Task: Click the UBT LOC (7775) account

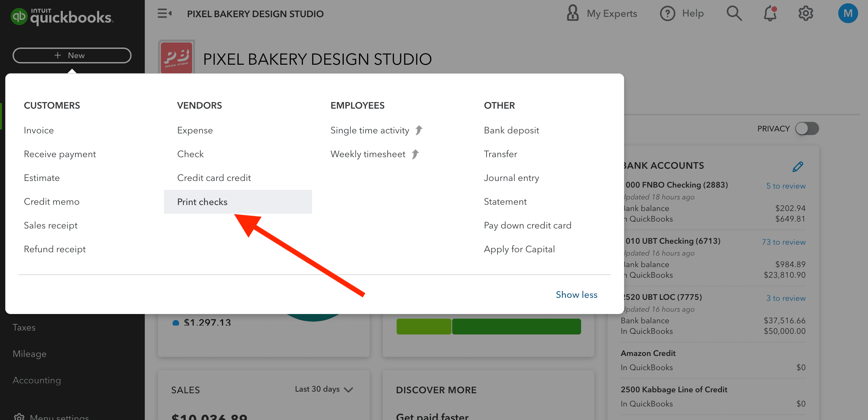Action: [x=663, y=297]
